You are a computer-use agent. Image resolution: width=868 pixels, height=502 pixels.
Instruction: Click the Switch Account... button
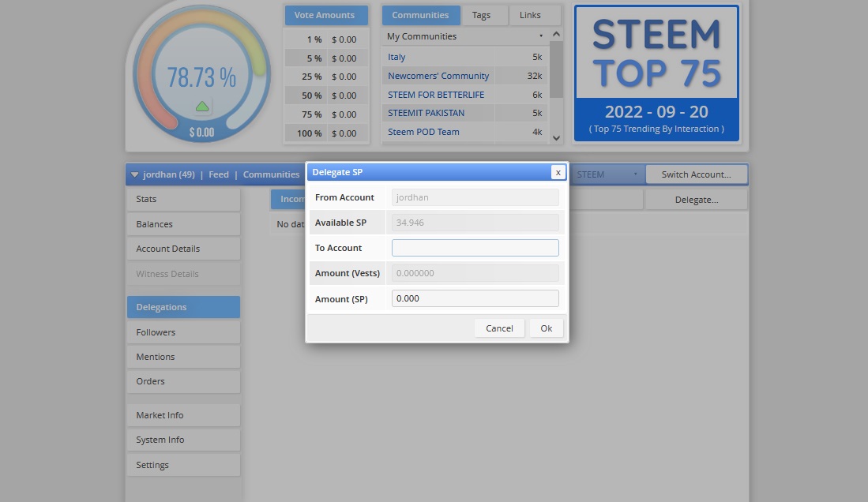(x=696, y=174)
